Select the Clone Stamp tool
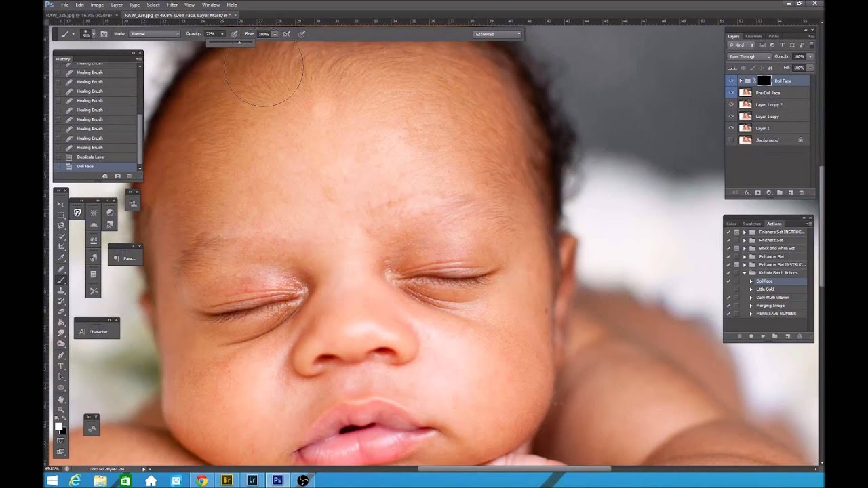 tap(61, 290)
